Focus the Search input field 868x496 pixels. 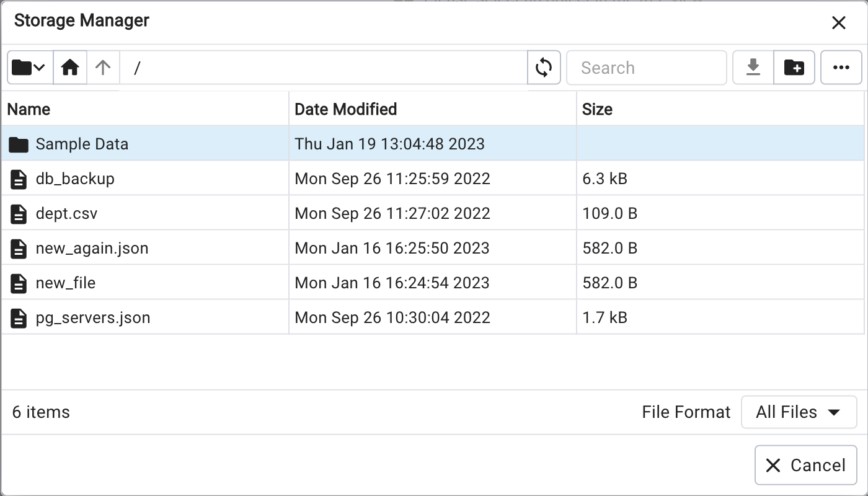click(x=646, y=68)
